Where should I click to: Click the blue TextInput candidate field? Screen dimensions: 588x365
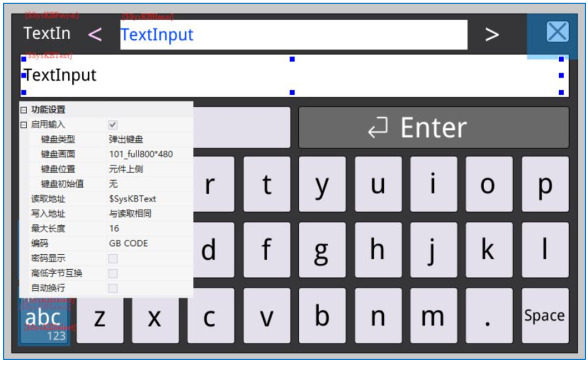pyautogui.click(x=293, y=35)
